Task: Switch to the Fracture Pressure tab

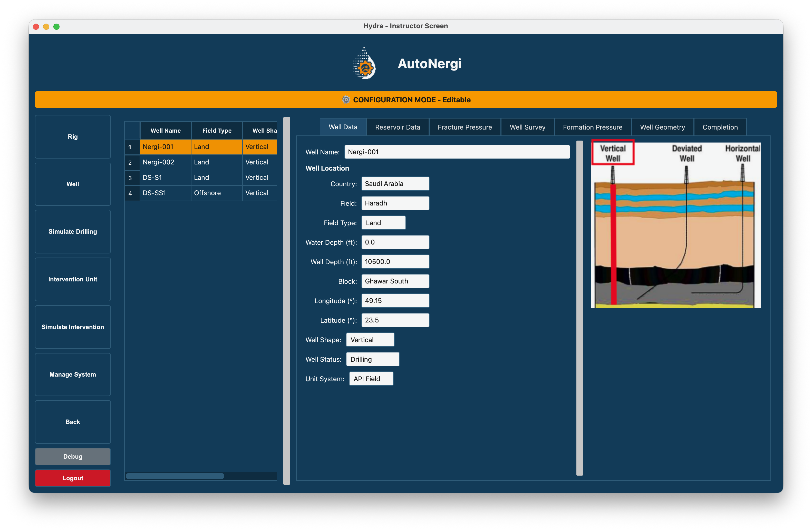Action: click(465, 127)
